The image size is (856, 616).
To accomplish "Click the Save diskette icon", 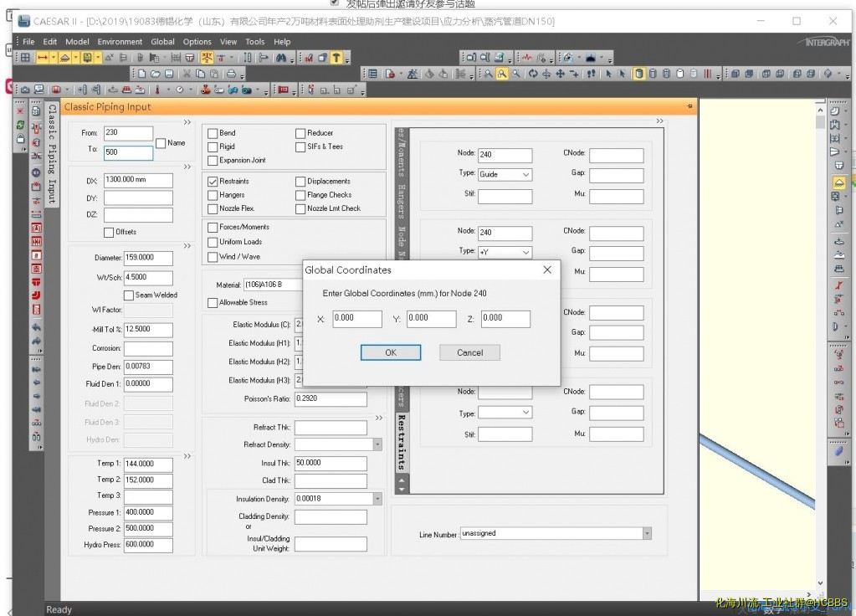I will [169, 74].
